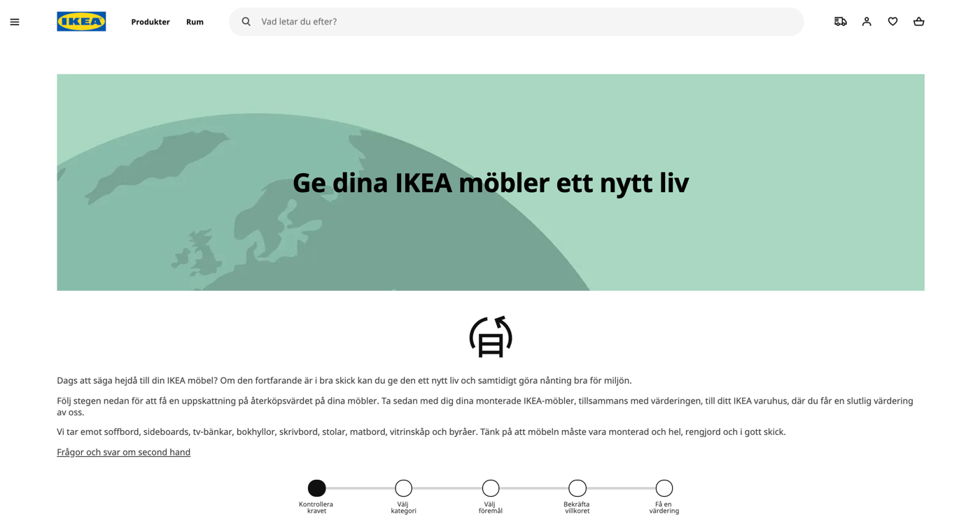Focus the 'Vad letar du efter?' search field
The image size is (980, 531).
coord(517,22)
